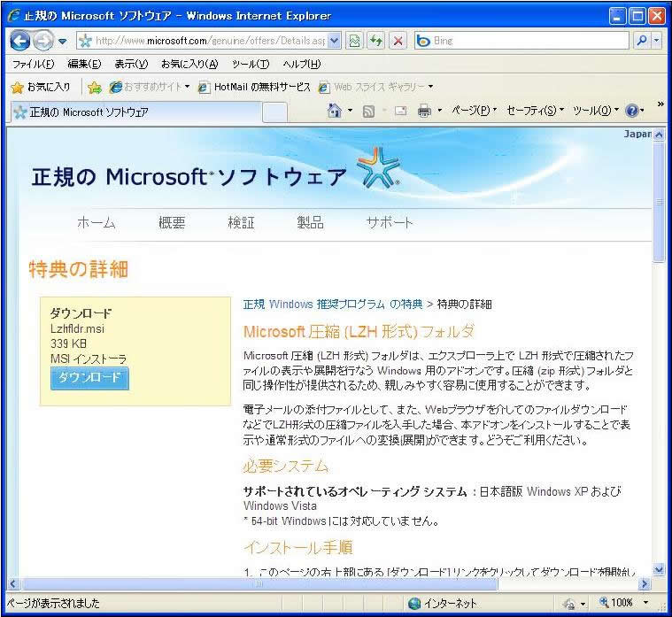672x617 pixels.
Task: Click the インストール手順 heading
Action: click(x=298, y=547)
